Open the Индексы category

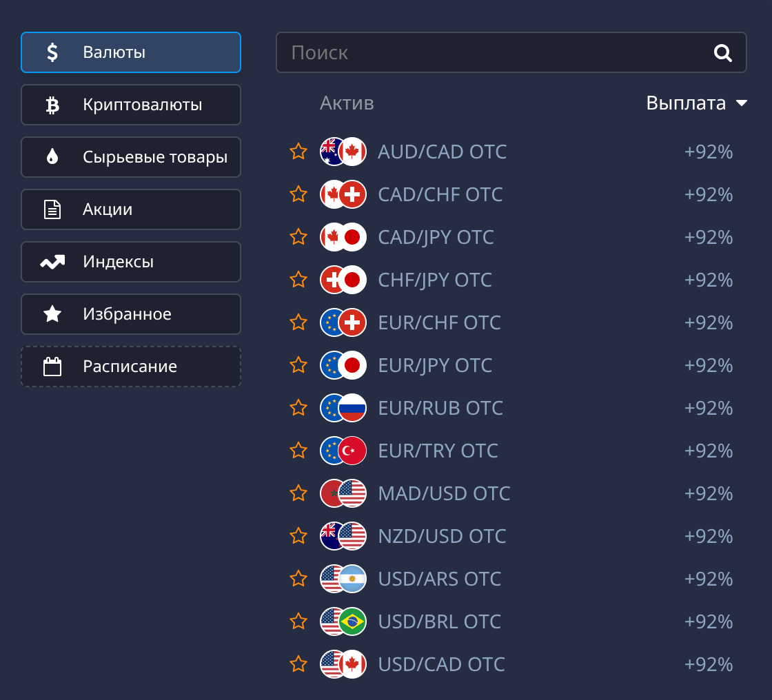click(131, 262)
